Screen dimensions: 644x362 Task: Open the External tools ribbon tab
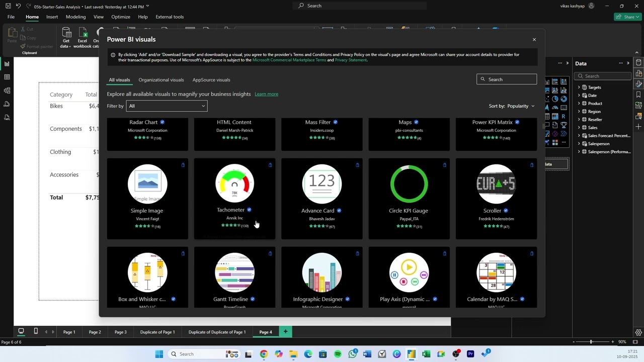(x=170, y=17)
